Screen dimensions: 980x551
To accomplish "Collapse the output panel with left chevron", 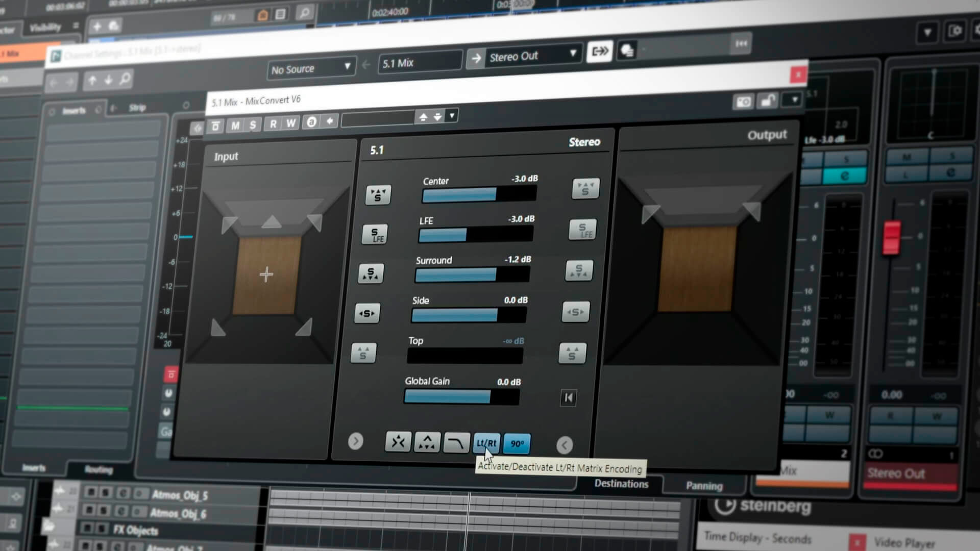I will point(564,445).
